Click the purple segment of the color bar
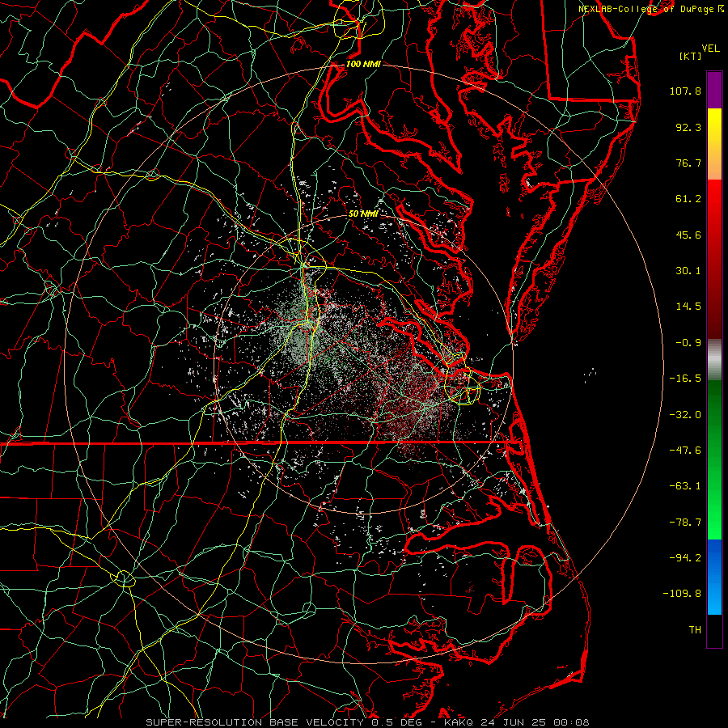The width and height of the screenshot is (728, 728). [714, 90]
